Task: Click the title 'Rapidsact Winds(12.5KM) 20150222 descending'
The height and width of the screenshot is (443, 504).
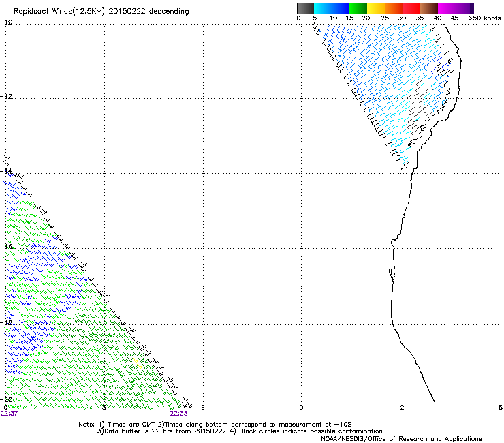Action: (101, 12)
